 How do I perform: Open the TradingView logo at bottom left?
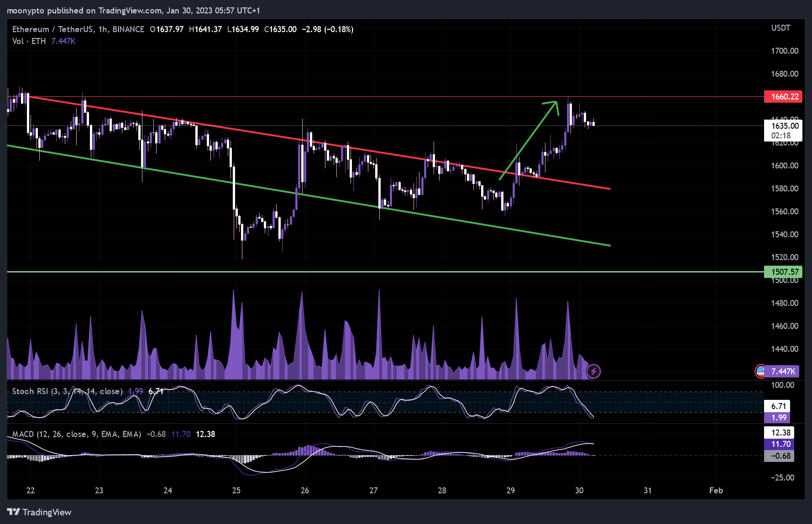(39, 512)
